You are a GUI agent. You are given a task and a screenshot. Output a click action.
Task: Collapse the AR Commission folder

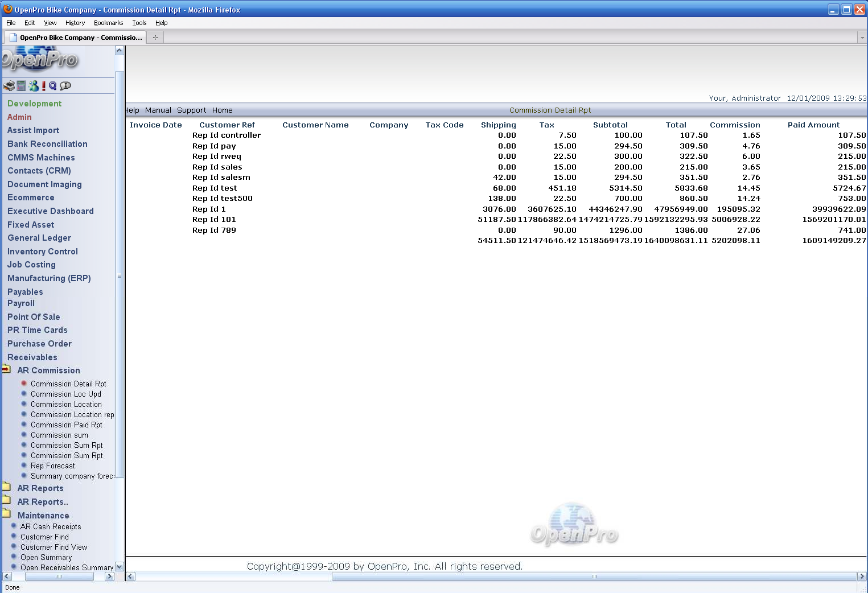click(6, 370)
